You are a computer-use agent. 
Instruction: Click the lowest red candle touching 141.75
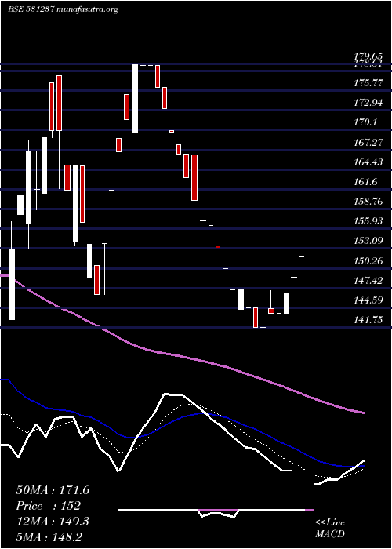pyautogui.click(x=256, y=318)
